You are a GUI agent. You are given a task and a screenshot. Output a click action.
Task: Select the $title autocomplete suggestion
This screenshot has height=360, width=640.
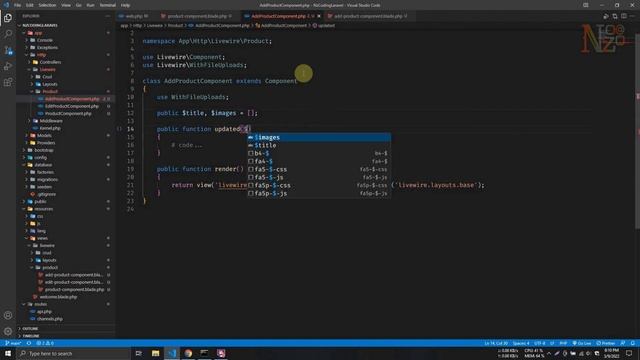319,145
